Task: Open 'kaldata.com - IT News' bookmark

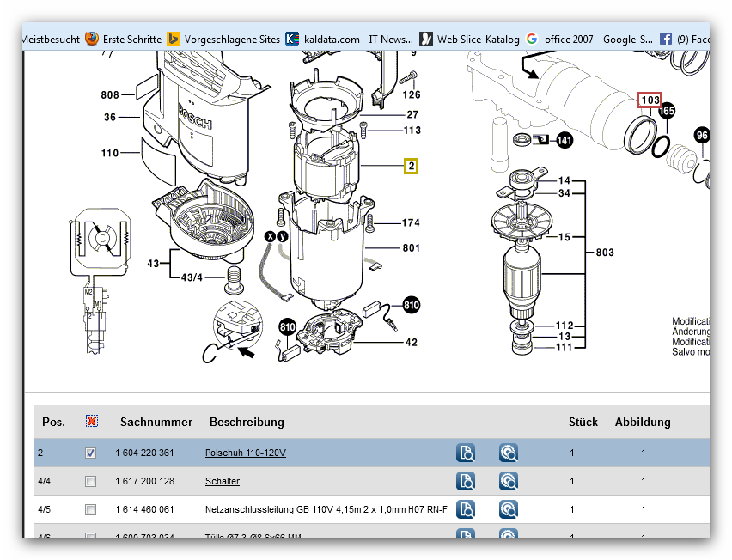Action: [358, 40]
